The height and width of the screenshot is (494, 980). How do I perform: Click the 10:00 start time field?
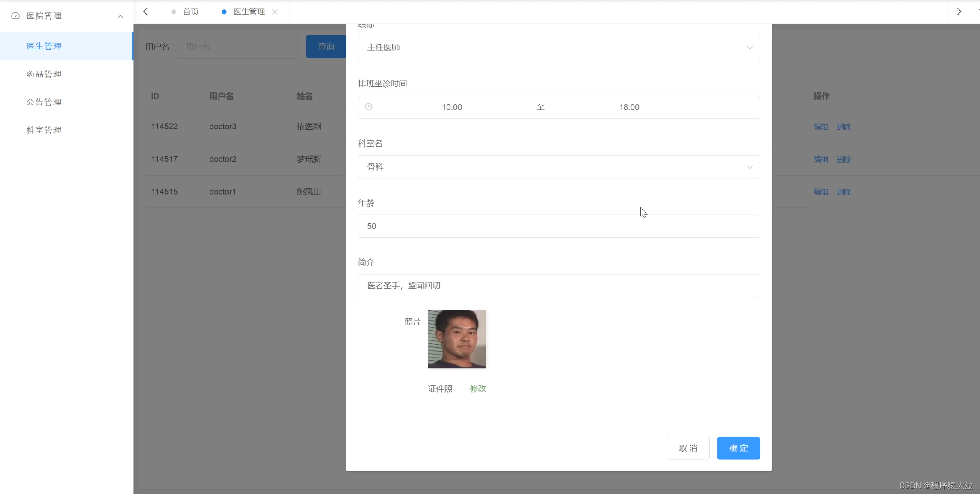(x=452, y=107)
